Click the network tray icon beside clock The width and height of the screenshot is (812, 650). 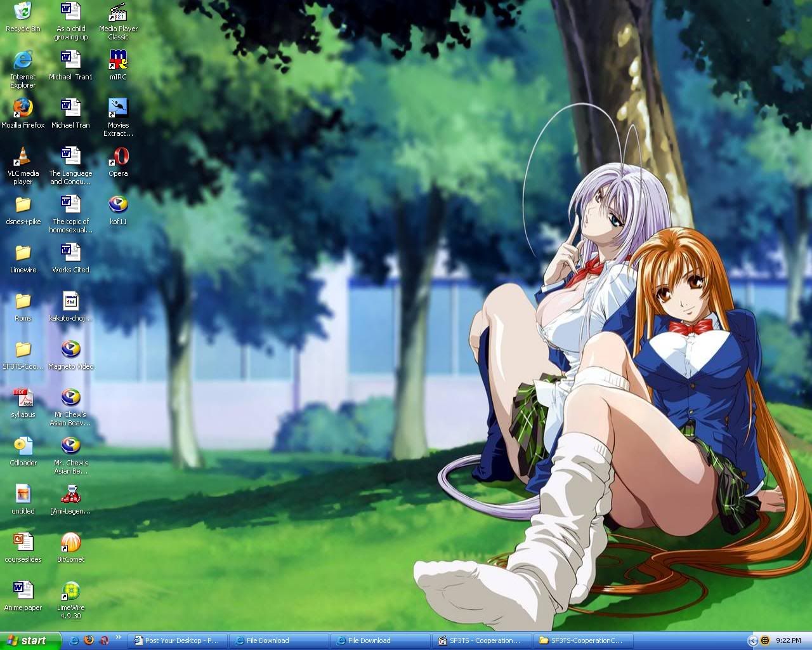[x=765, y=640]
